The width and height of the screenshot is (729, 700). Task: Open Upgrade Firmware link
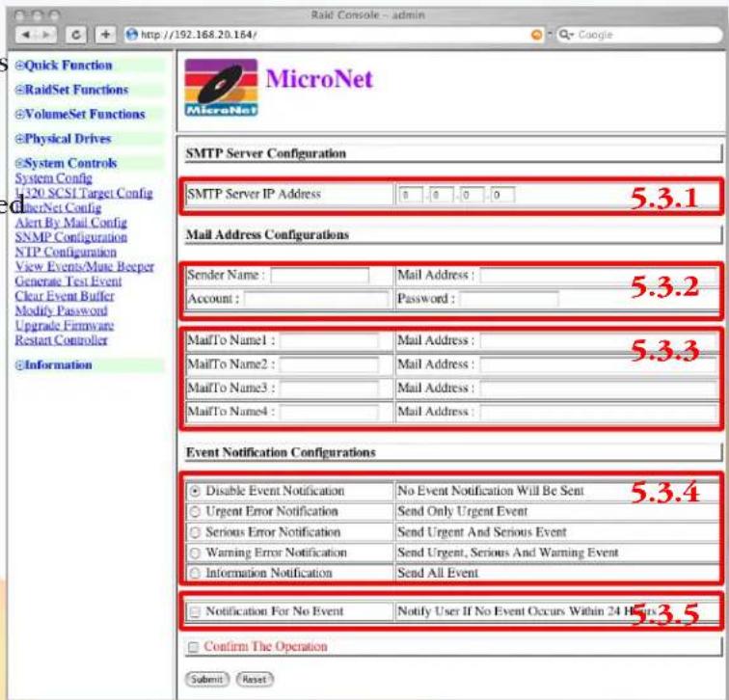pos(65,325)
